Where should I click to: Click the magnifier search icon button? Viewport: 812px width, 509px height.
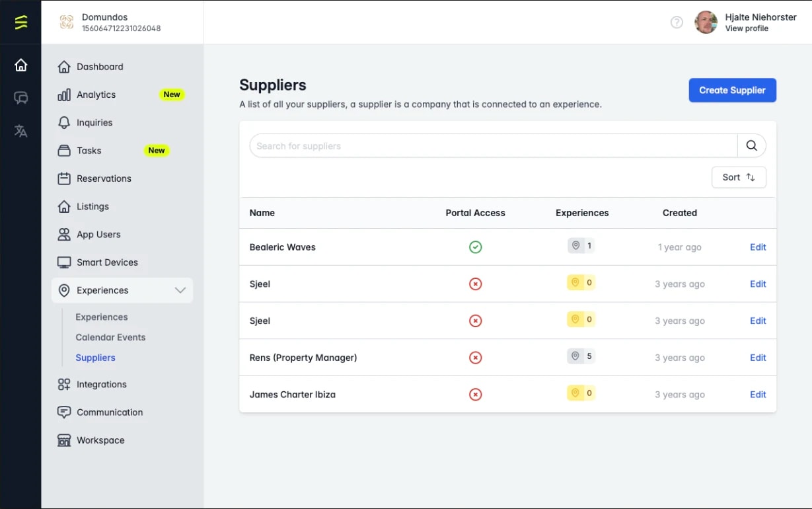[752, 145]
